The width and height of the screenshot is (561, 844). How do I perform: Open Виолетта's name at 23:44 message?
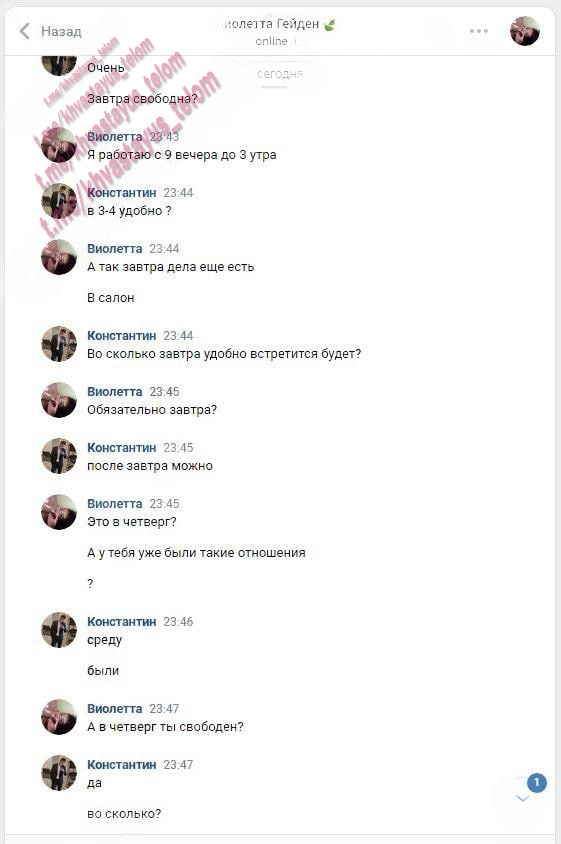point(115,249)
